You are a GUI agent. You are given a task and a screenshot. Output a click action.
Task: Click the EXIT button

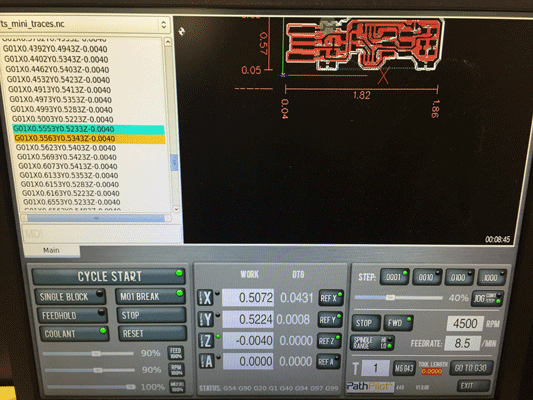pos(473,385)
